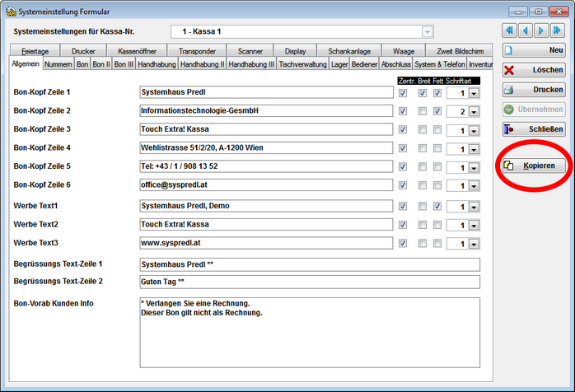
Task: Select the Scanner tab
Action: [x=250, y=51]
